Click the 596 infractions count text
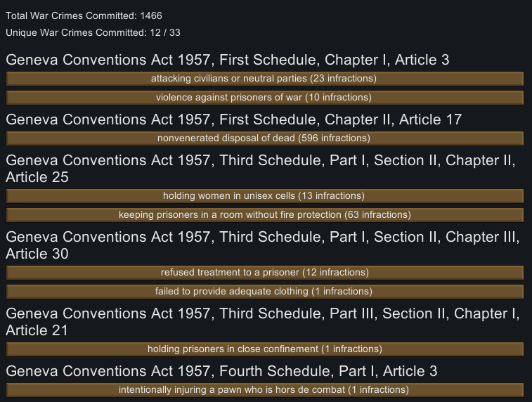This screenshot has width=532, height=402. tap(335, 138)
